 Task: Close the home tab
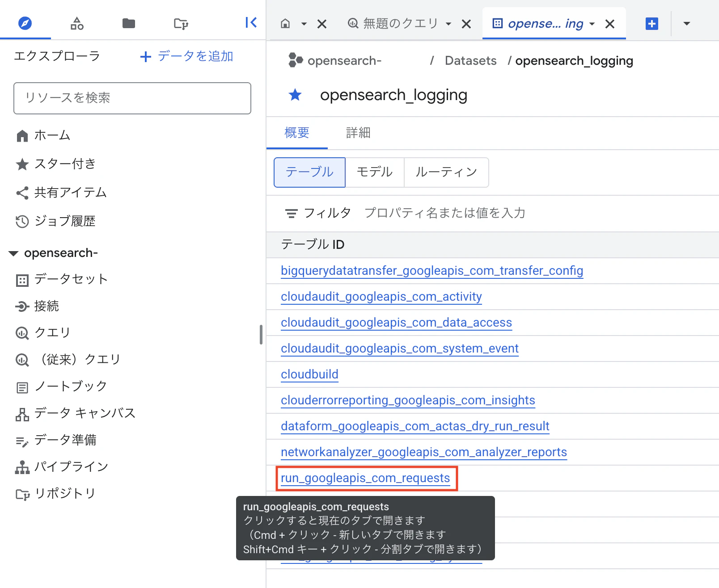click(x=322, y=24)
